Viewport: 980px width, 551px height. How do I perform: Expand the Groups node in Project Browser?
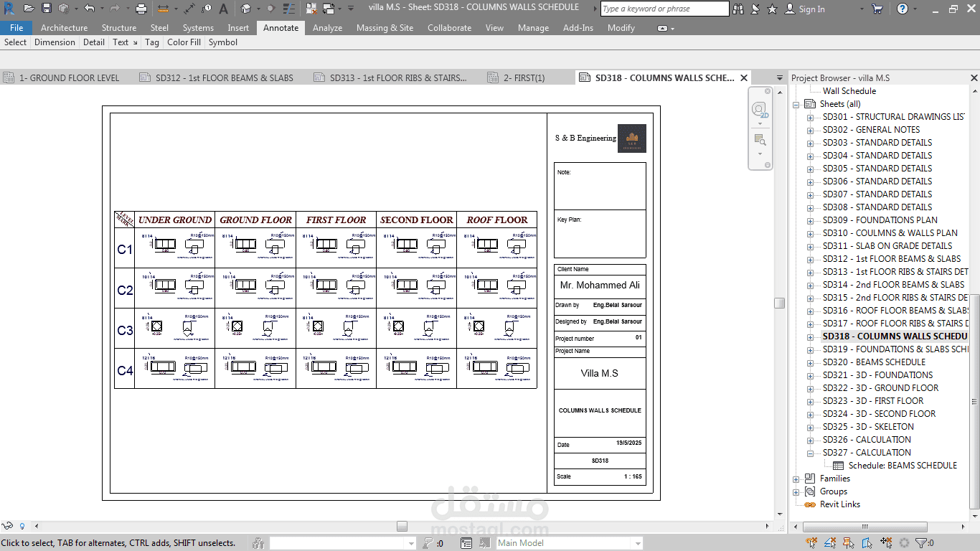(796, 491)
